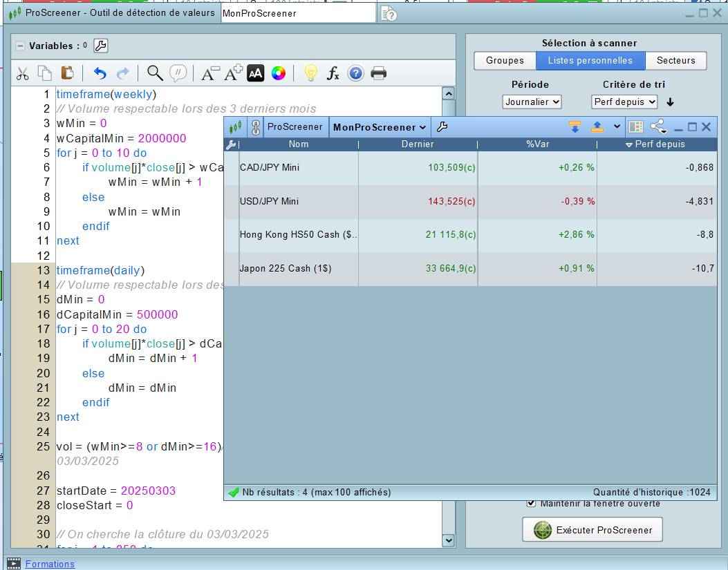
Task: Increase the editor font size
Action: (x=233, y=73)
